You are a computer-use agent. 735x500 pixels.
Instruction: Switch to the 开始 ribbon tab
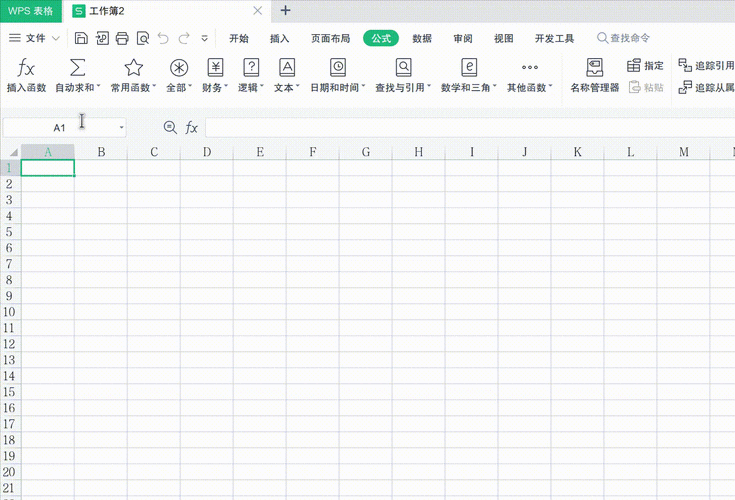(x=239, y=38)
